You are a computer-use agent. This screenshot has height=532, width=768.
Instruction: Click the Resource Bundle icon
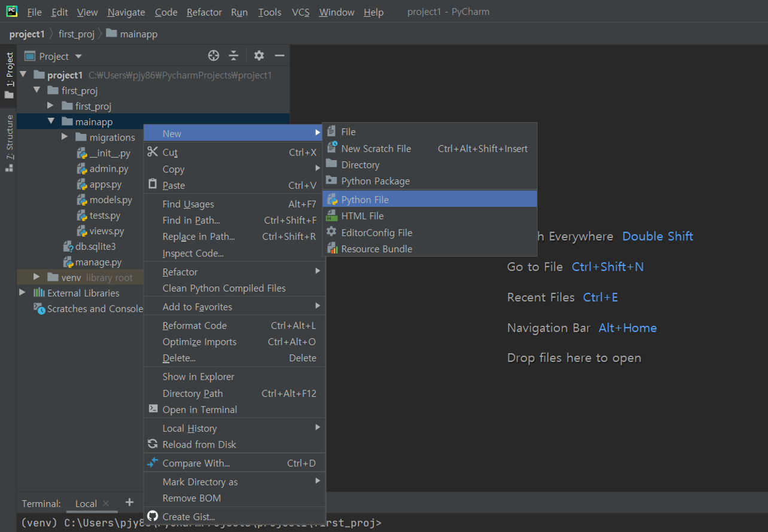[x=332, y=248]
